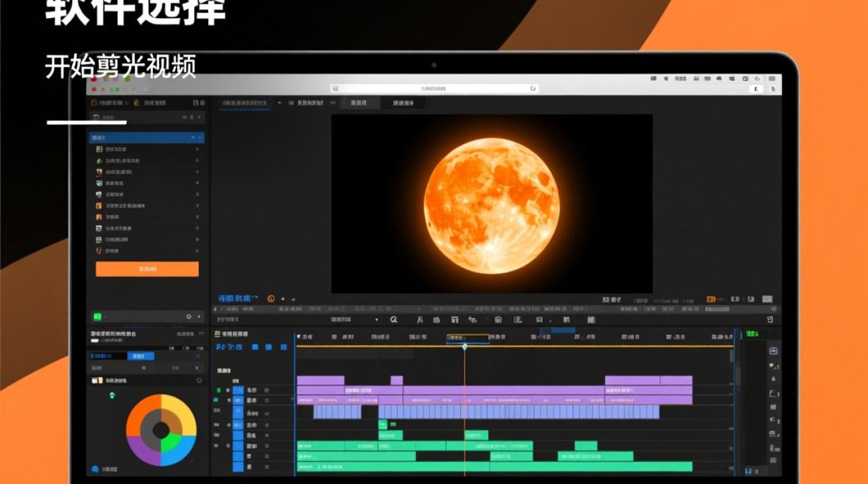
Task: Click the orange icon at the preview's bottom-right controls
Action: pyautogui.click(x=711, y=299)
